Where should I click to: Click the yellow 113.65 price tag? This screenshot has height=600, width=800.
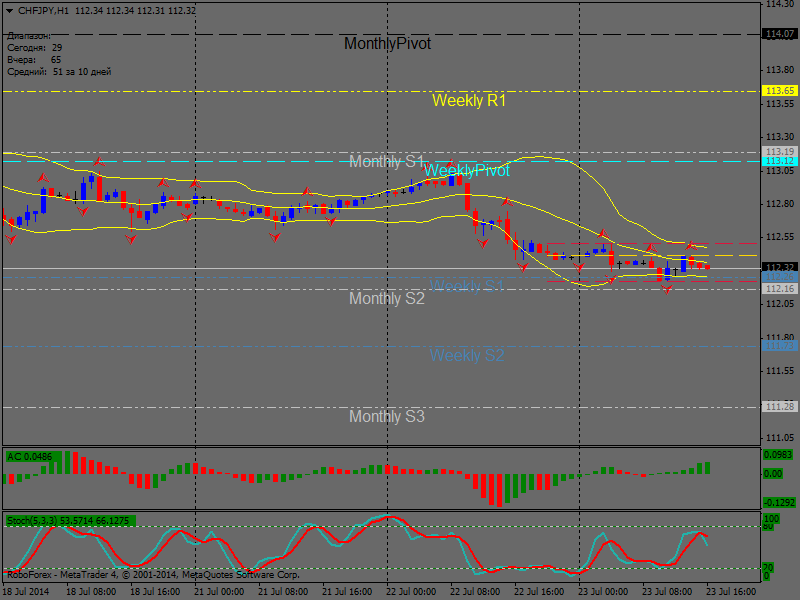point(780,91)
